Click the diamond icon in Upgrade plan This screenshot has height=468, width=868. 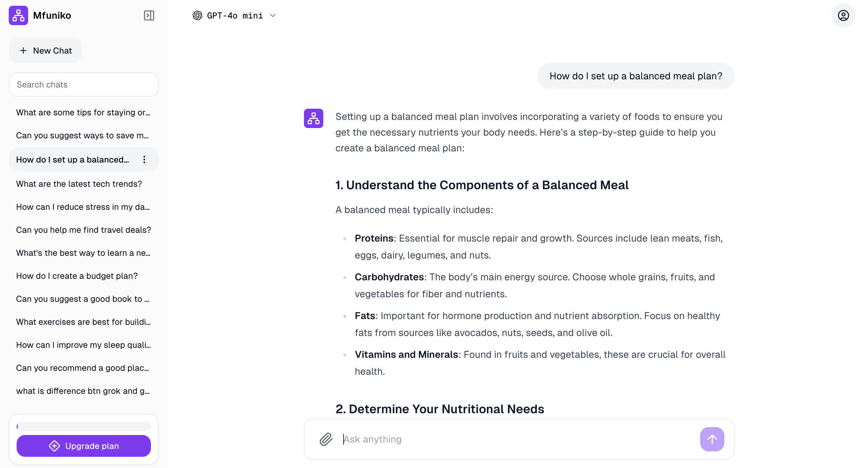click(x=54, y=446)
